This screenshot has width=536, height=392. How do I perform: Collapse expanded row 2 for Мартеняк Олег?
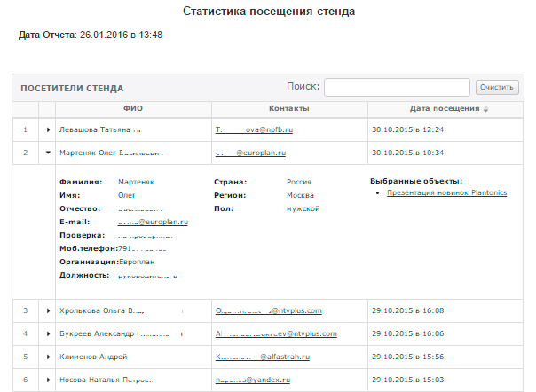pos(49,153)
